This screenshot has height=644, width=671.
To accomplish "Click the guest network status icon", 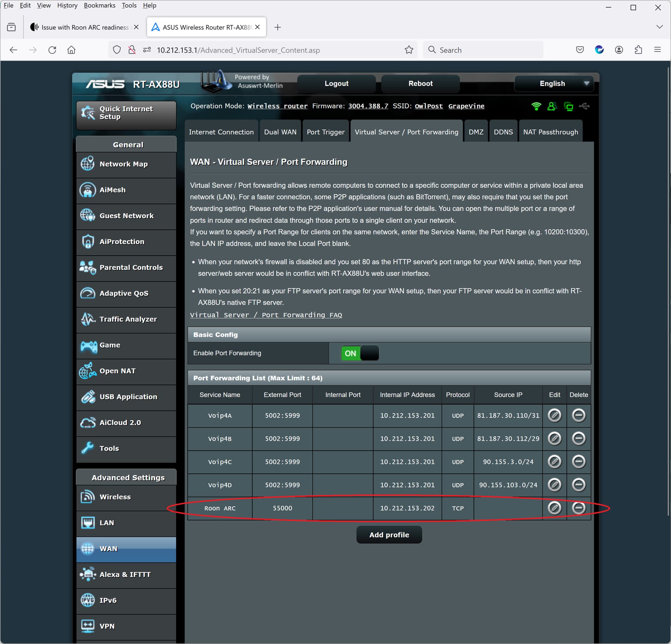I will click(x=552, y=106).
